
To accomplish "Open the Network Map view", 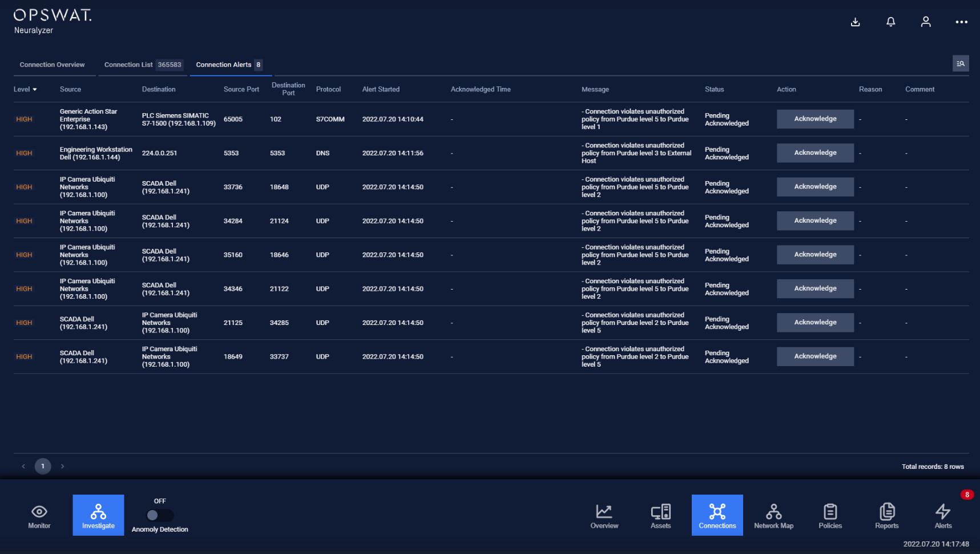I will pyautogui.click(x=773, y=515).
